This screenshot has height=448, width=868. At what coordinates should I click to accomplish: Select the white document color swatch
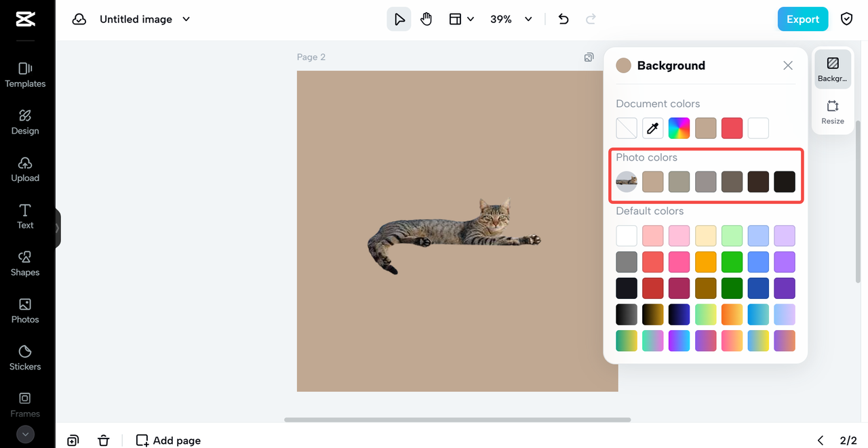click(759, 128)
